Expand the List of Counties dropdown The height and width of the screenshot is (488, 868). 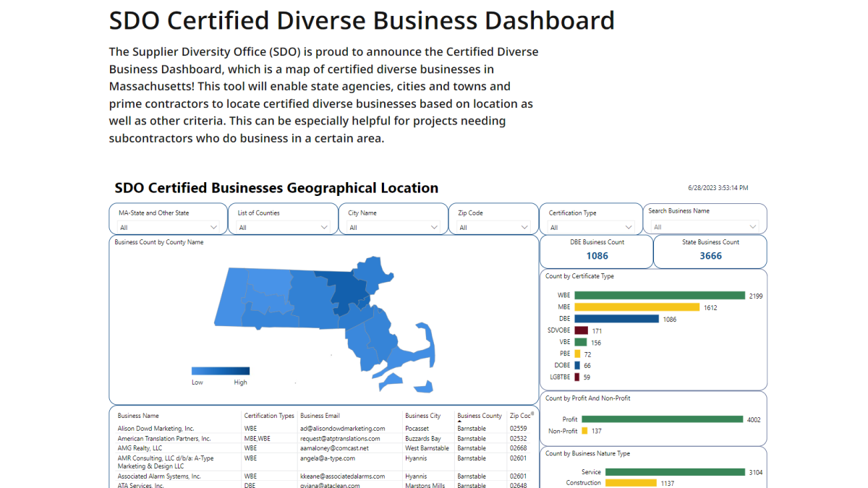pyautogui.click(x=284, y=228)
